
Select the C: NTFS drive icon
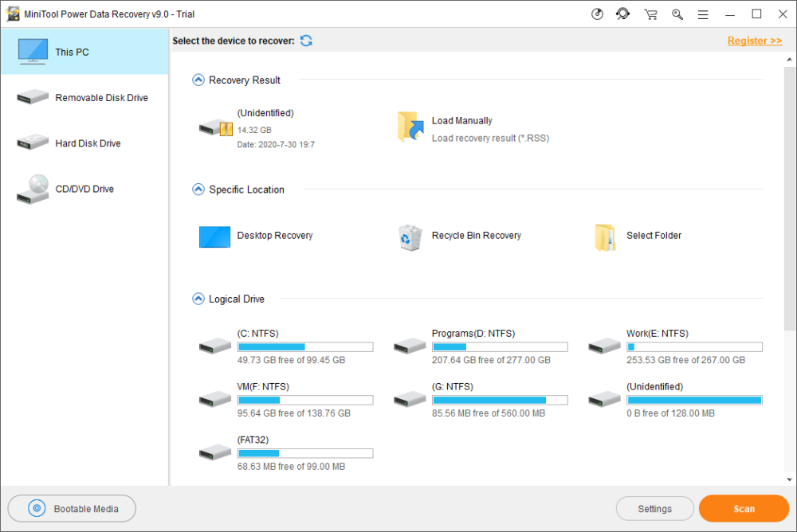215,346
